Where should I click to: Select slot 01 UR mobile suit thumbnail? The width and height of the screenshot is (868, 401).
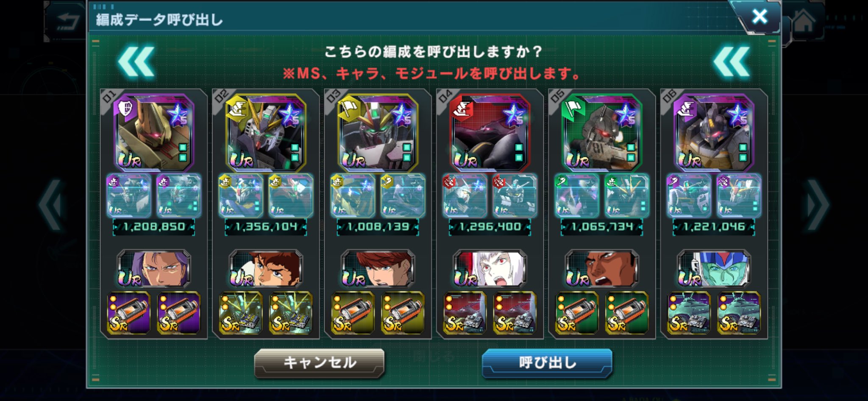click(153, 132)
